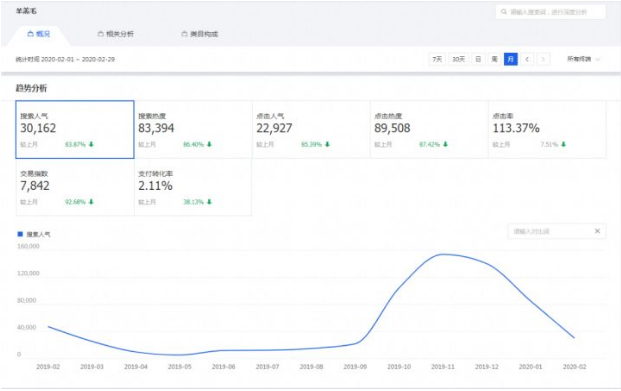This screenshot has width=621, height=391.
Task: Select the 支付转化率 2.11% metric card
Action: tap(193, 187)
